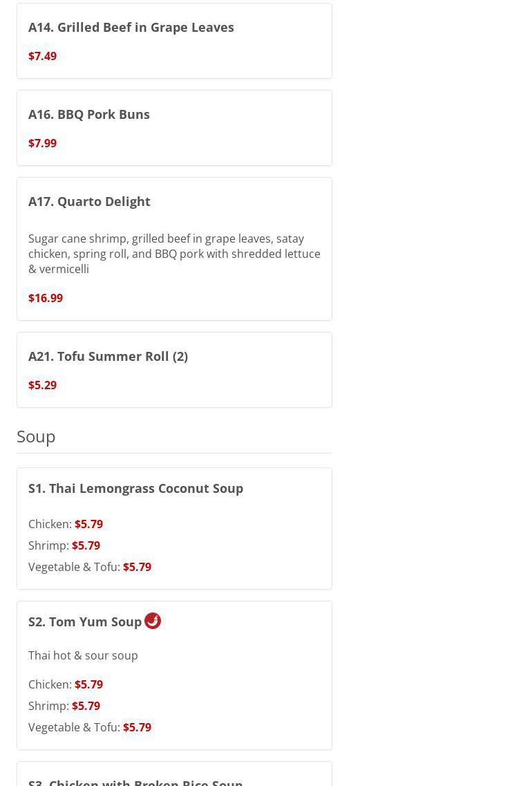
Task: Select Shrimp option for Tom Yum Soup
Action: click(x=64, y=706)
